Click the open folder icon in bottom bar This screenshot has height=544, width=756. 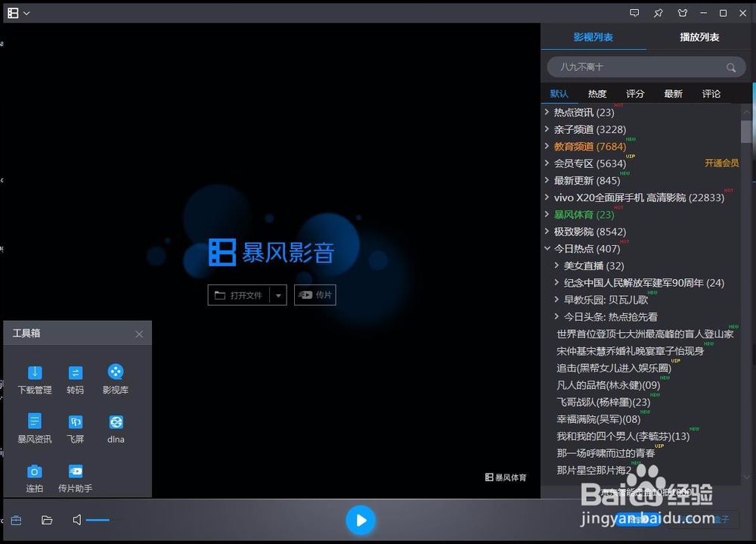point(47,520)
